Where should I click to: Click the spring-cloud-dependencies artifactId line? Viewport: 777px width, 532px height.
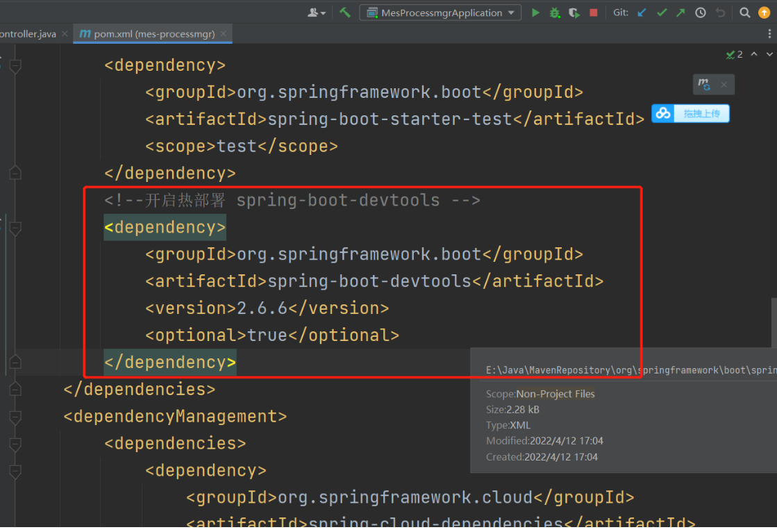point(440,523)
